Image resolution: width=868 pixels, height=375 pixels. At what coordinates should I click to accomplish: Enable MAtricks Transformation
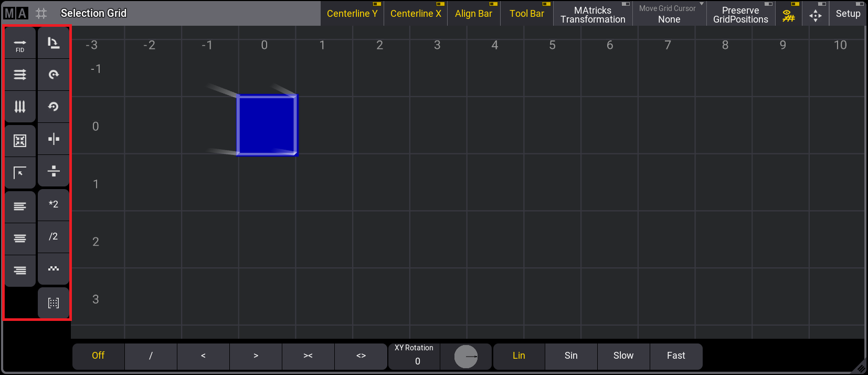pyautogui.click(x=592, y=14)
